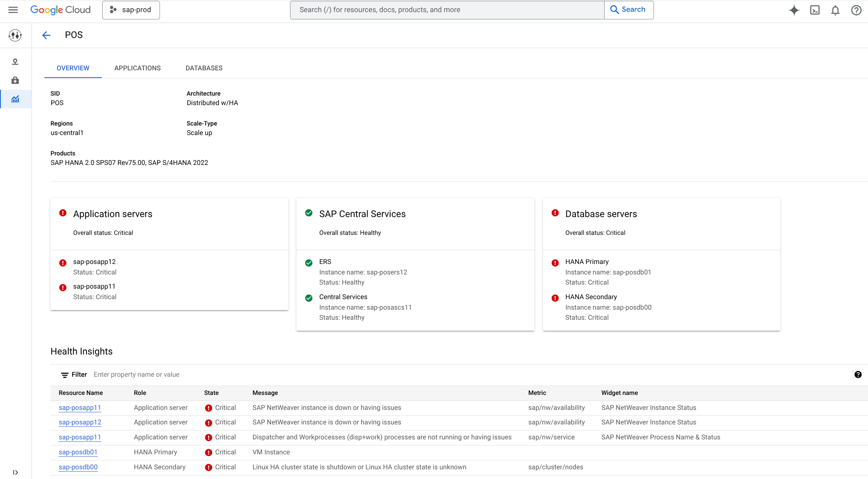Image resolution: width=868 pixels, height=479 pixels.
Task: Click SAP NetWeaver Process Name & Status cell
Action: [x=661, y=437]
